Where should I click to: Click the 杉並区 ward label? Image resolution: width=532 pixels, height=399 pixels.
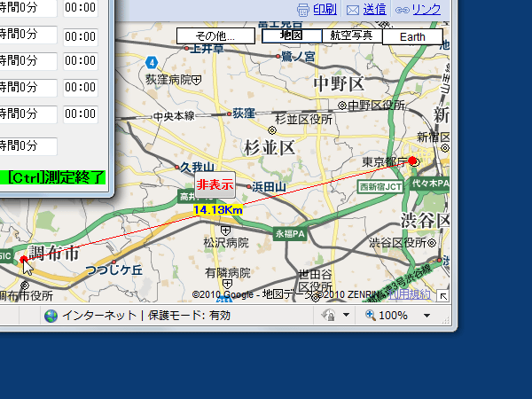tap(270, 148)
